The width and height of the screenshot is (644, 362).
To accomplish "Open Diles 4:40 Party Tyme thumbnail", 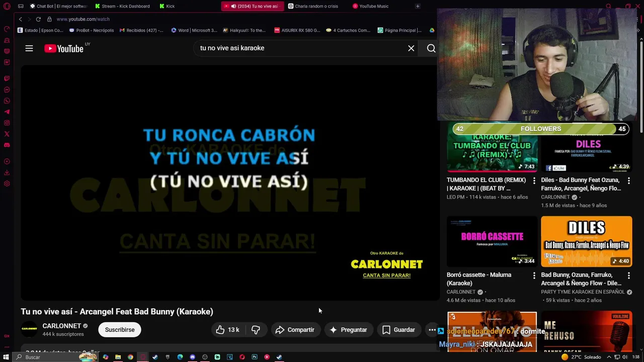I will coord(586,241).
